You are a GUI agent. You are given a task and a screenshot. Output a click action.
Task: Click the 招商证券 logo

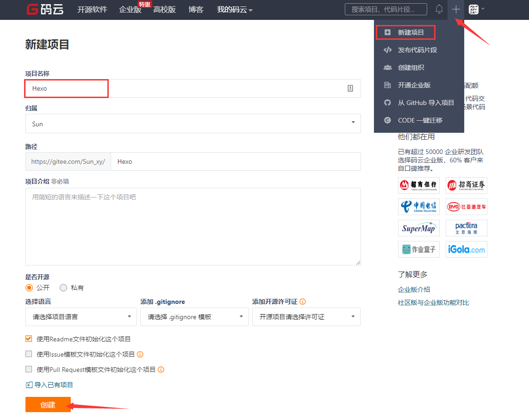466,185
